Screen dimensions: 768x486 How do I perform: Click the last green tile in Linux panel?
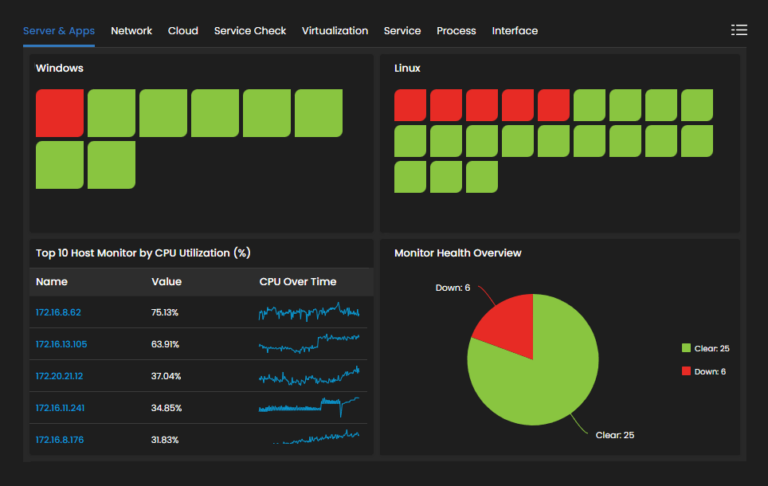(x=482, y=177)
